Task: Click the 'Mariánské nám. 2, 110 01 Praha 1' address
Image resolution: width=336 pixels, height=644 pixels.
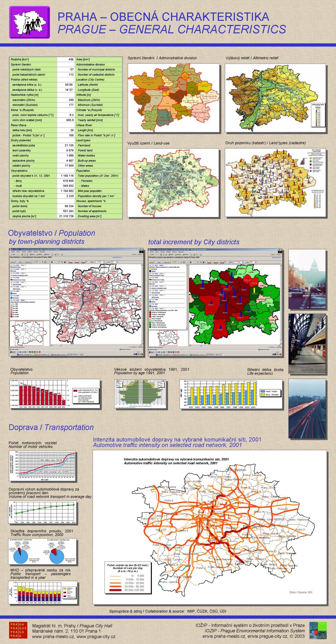Action: coord(66,631)
